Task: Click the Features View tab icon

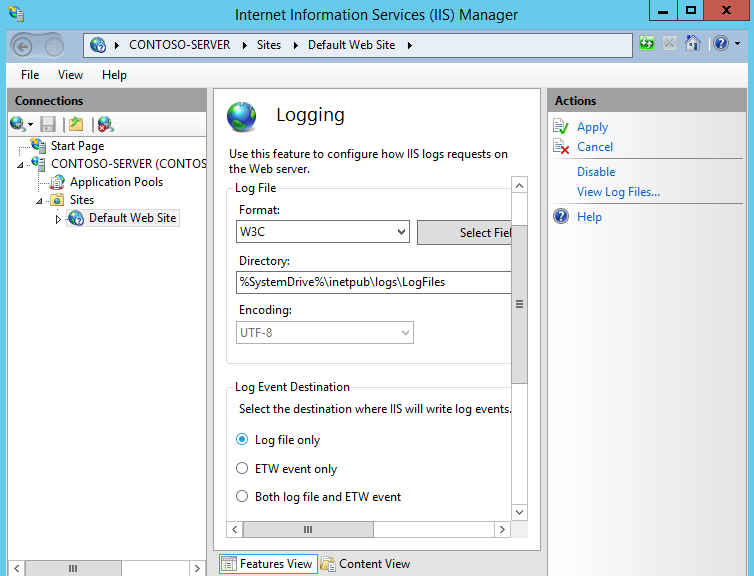Action: pyautogui.click(x=229, y=563)
